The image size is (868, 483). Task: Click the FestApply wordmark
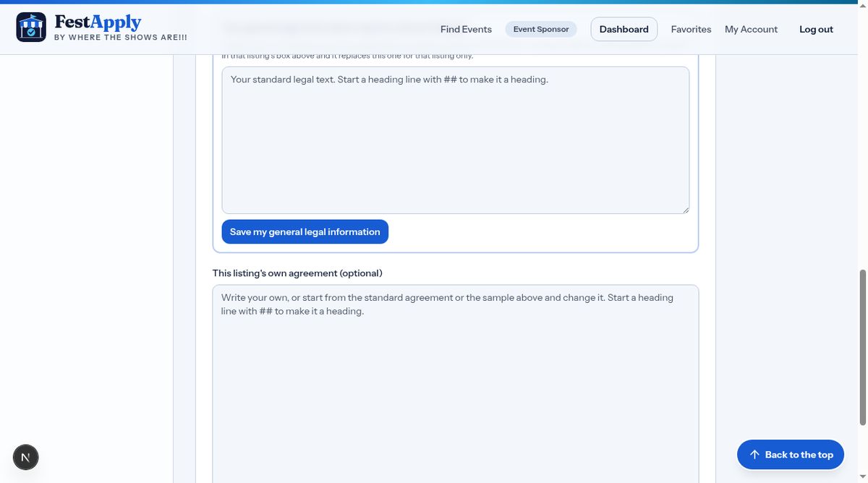click(98, 22)
